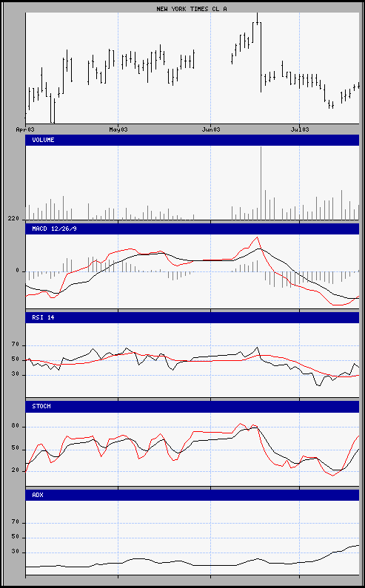Select the ADX panel header
365x588 pixels.
192,495
